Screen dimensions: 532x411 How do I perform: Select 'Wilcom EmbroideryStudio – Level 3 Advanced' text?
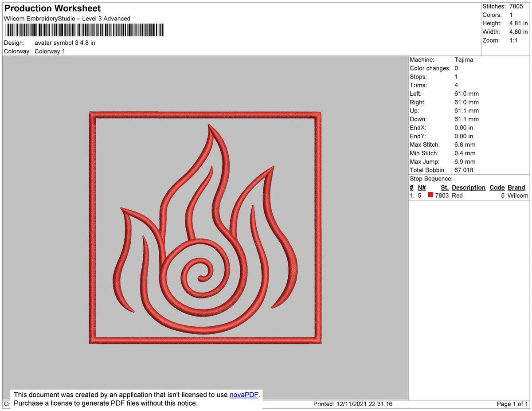coord(67,19)
